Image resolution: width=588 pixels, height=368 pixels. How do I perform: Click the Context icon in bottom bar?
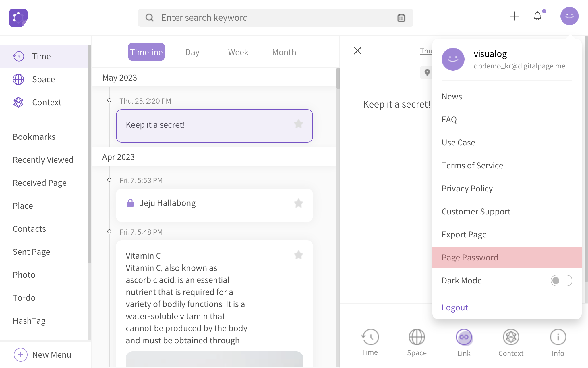[x=511, y=338]
